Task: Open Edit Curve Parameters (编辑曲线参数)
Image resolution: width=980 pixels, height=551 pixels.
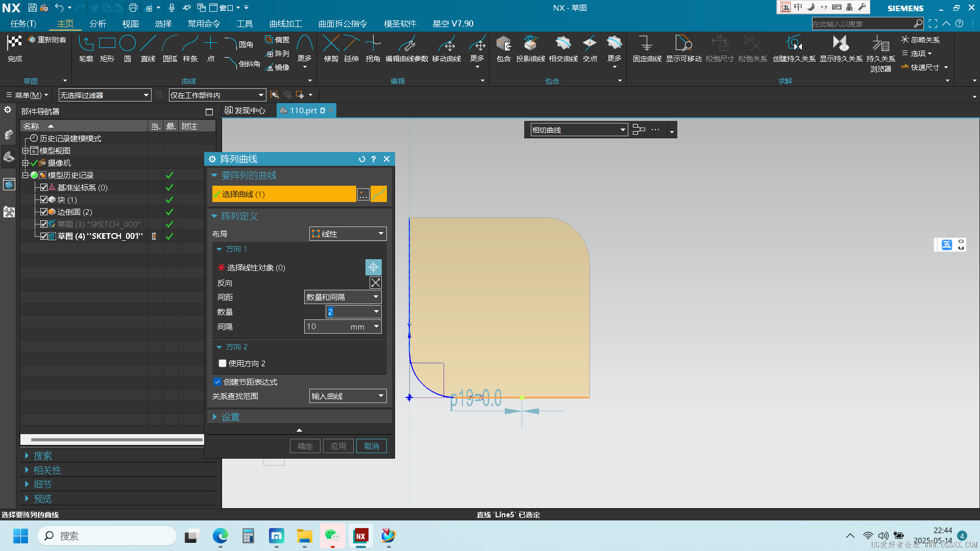Action: pos(407,49)
